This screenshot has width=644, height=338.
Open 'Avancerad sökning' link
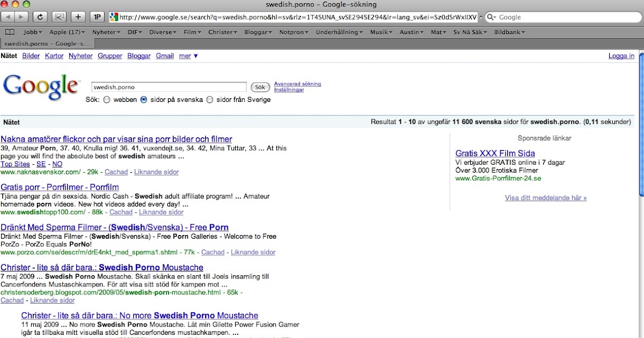point(297,84)
